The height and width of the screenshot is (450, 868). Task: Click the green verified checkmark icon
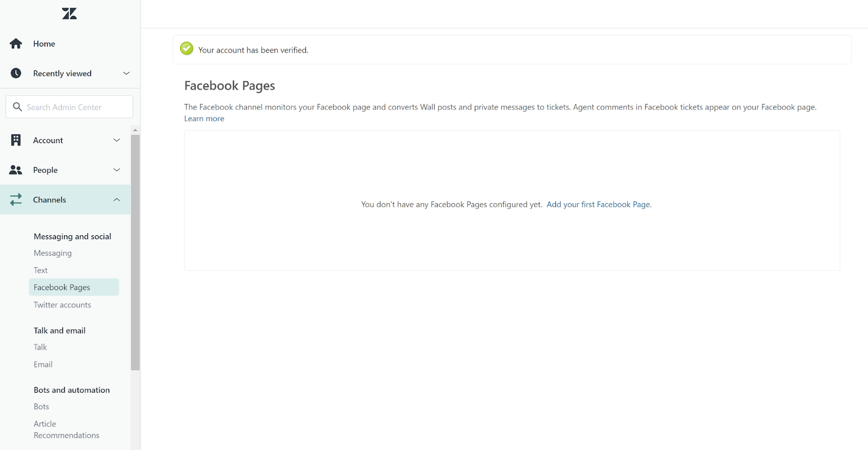coord(187,49)
